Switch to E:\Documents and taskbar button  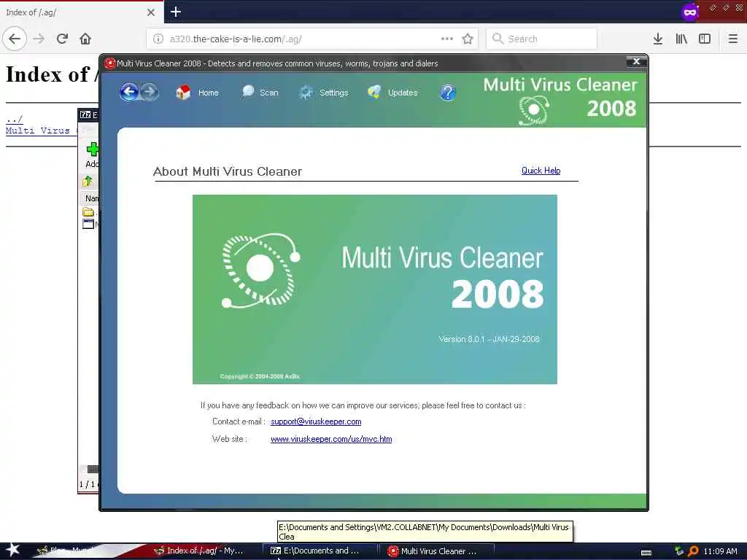pyautogui.click(x=320, y=551)
